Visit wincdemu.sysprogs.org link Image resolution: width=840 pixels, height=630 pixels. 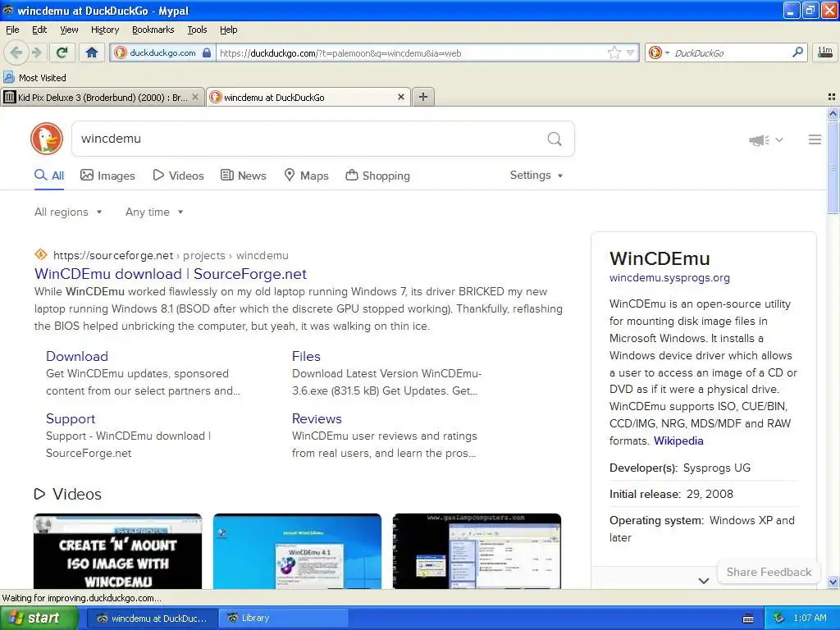point(669,277)
